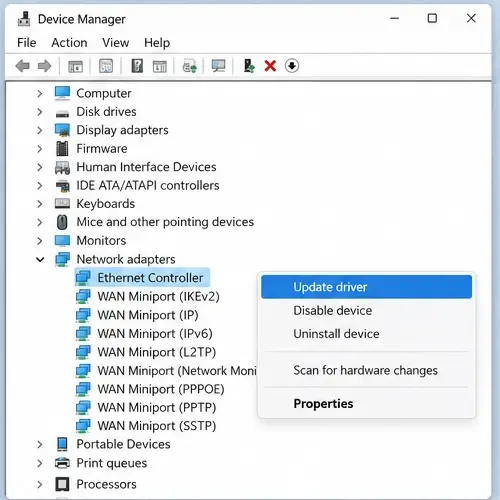Click the 'IDE ATA/ATAPI controllers' label
This screenshot has width=500, height=500.
[x=148, y=185]
